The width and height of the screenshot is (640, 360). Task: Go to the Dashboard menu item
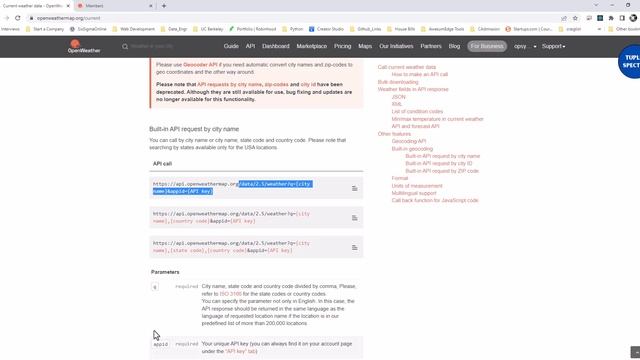coord(276,47)
